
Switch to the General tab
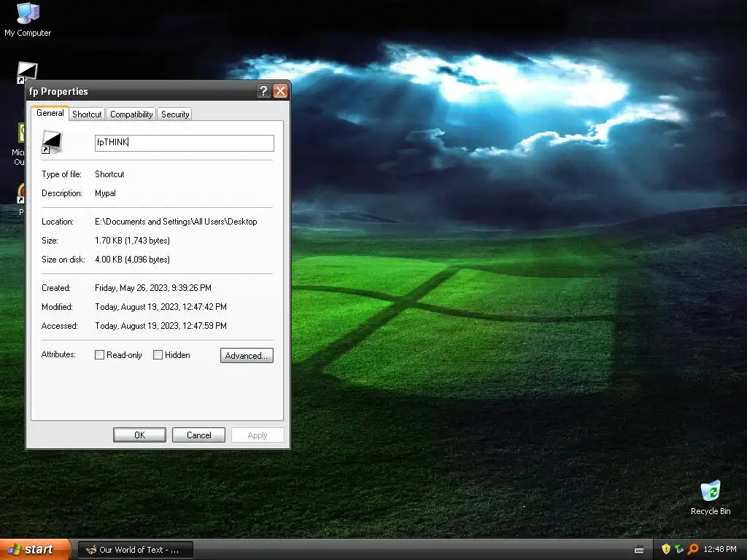pyautogui.click(x=50, y=113)
